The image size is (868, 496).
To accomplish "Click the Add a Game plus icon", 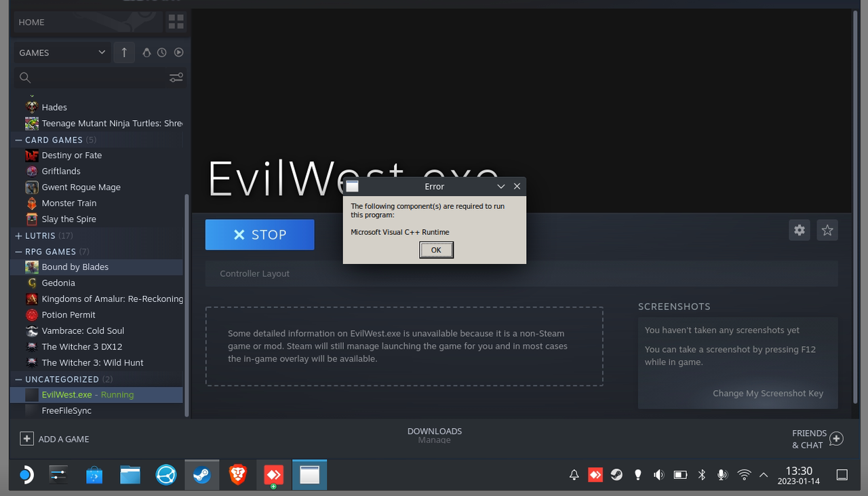I will 26,439.
